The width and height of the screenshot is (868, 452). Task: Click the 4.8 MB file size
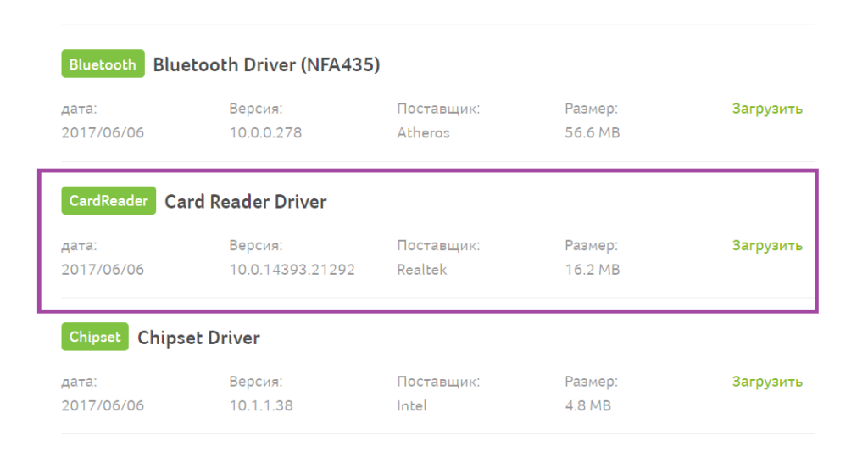[588, 405]
